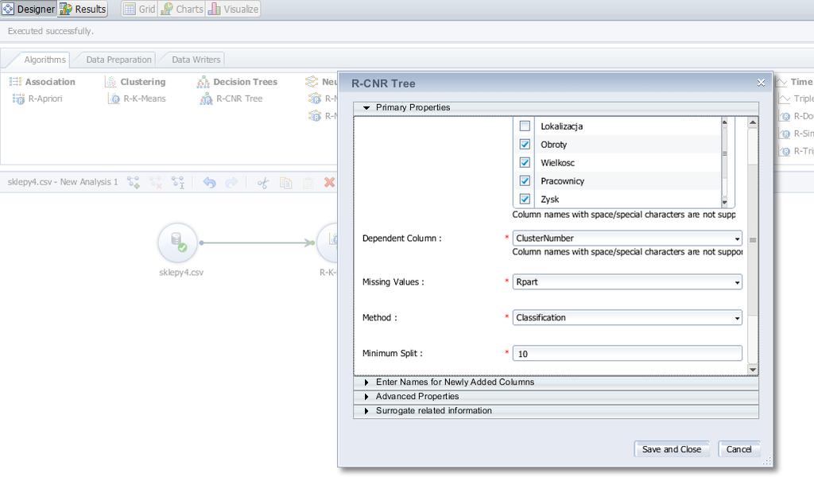This screenshot has width=814, height=504.
Task: Click the R-CNR Tree algorithm icon
Action: [206, 99]
